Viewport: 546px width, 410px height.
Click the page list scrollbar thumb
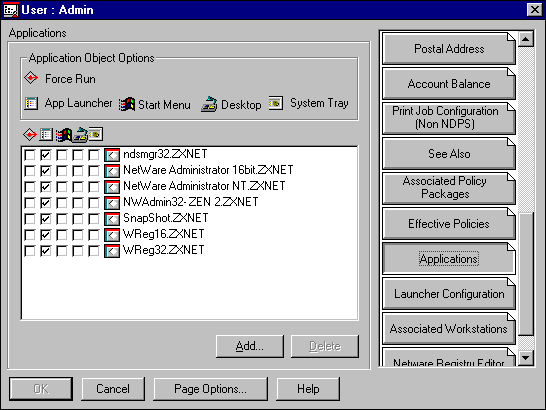click(525, 274)
